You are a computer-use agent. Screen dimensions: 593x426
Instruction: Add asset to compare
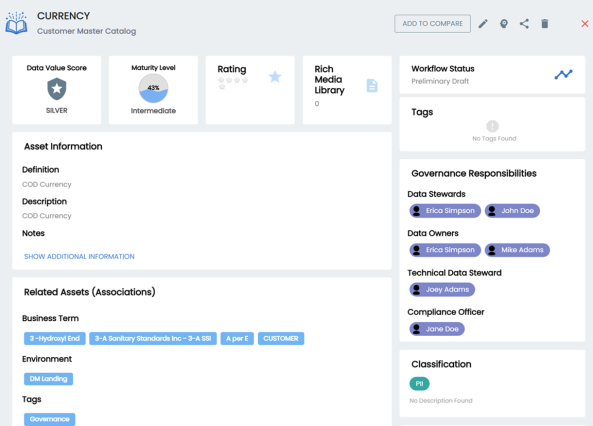432,24
